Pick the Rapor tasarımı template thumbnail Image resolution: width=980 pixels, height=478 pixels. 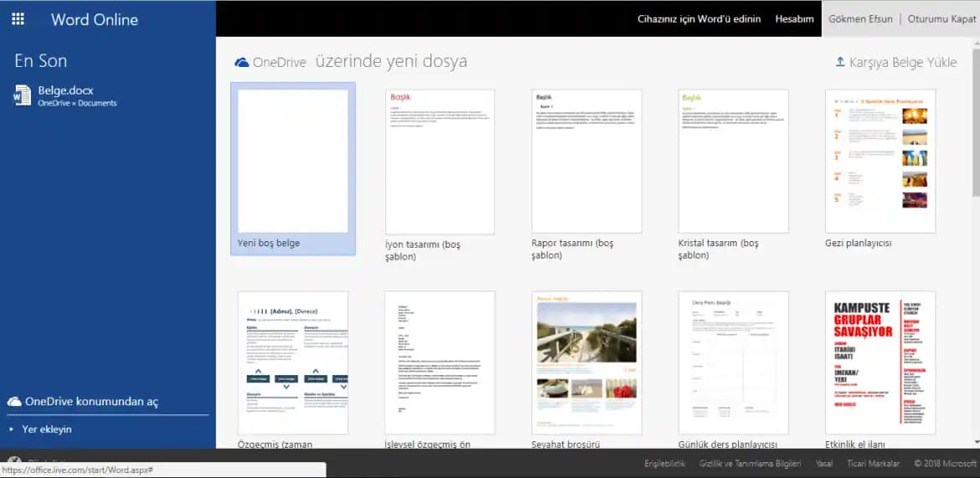point(586,162)
